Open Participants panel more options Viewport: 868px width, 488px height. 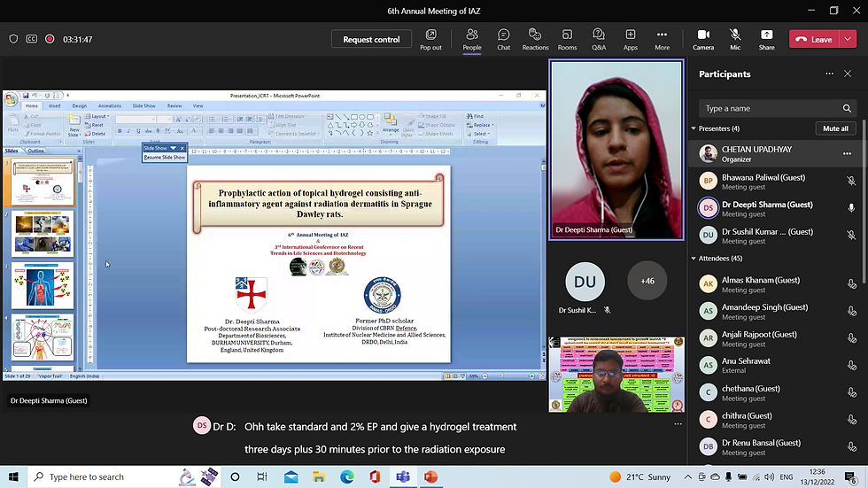coord(830,74)
